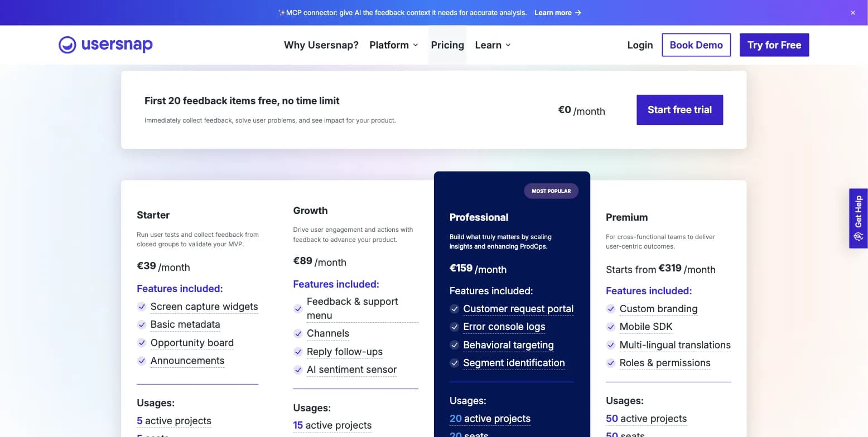
Task: Click the Login link
Action: click(640, 45)
